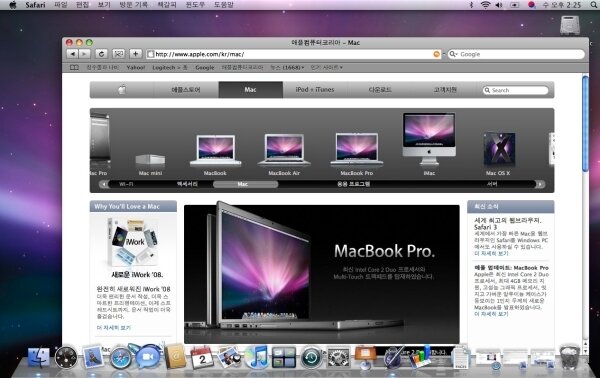Open the Bluetooth menu bar icon
The height and width of the screenshot is (378, 600).
point(471,5)
